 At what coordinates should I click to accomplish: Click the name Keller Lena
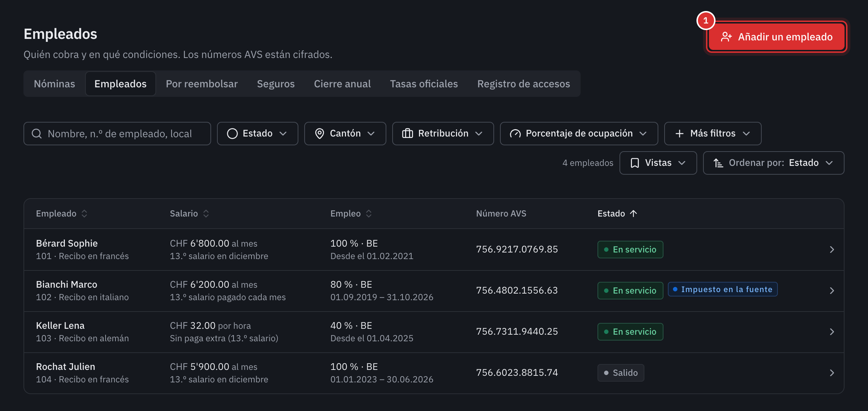pos(60,325)
